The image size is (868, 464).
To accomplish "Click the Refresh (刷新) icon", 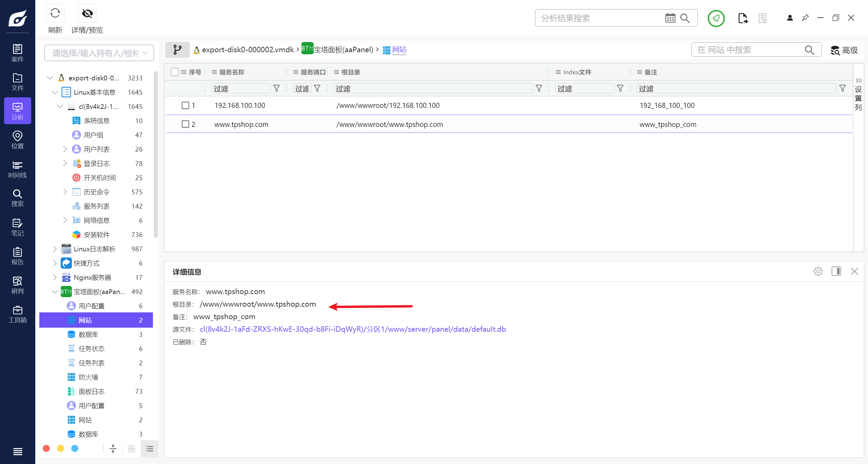I will pos(55,14).
